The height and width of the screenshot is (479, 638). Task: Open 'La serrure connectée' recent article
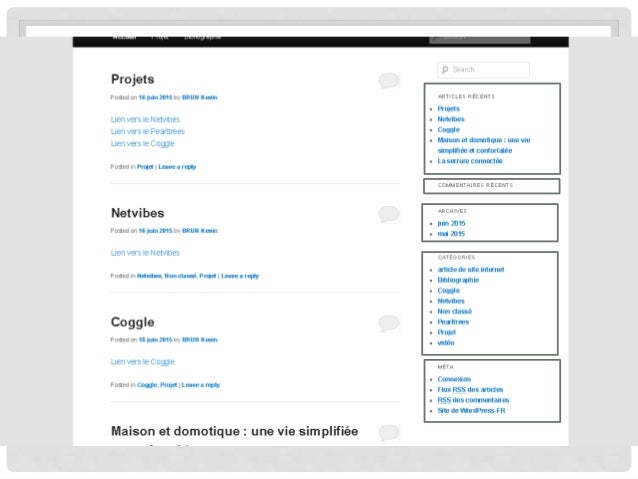point(470,161)
